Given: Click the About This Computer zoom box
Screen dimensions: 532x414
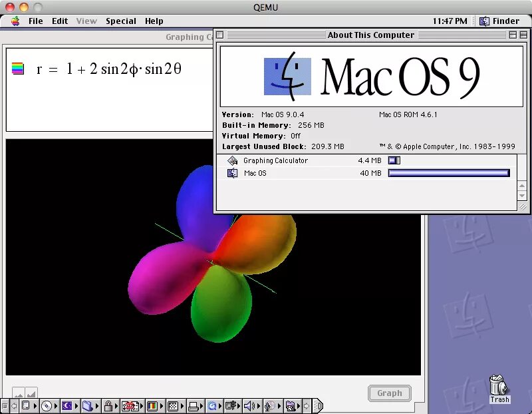Looking at the screenshot, I should tap(513, 35).
